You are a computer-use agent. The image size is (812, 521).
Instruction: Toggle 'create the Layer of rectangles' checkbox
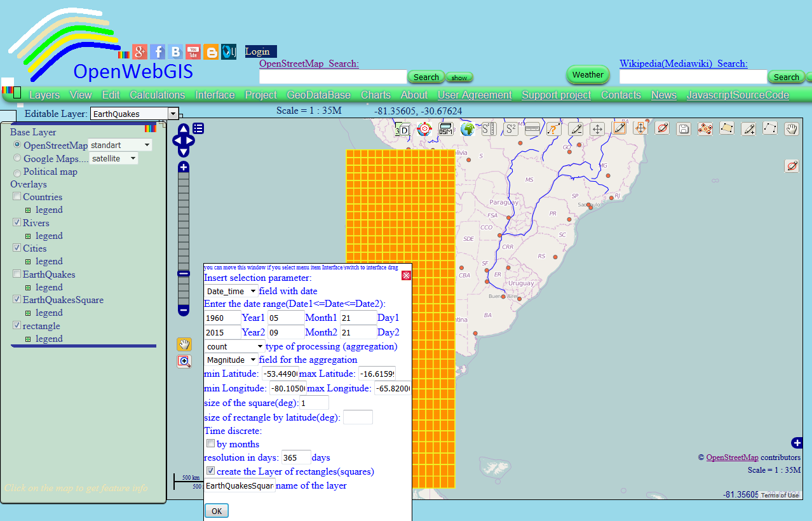210,471
